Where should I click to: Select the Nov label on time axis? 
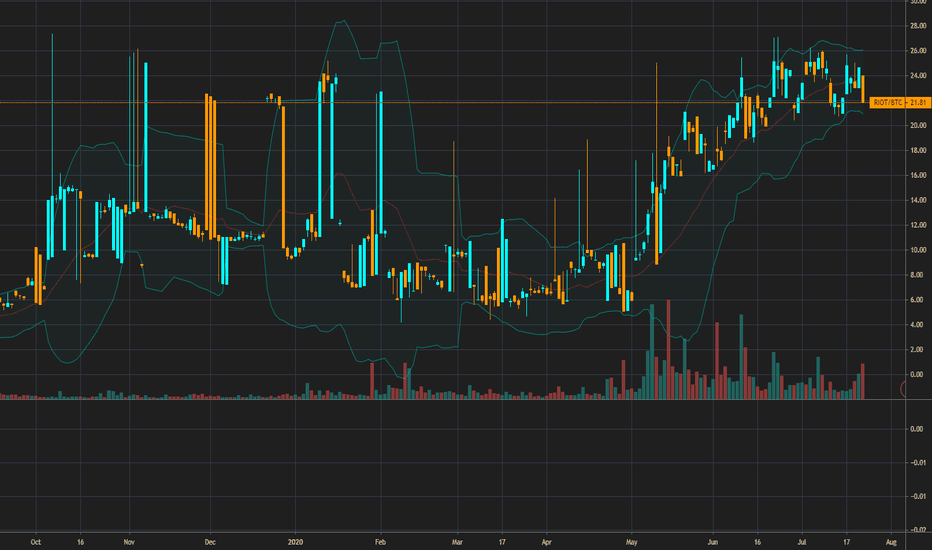129,542
